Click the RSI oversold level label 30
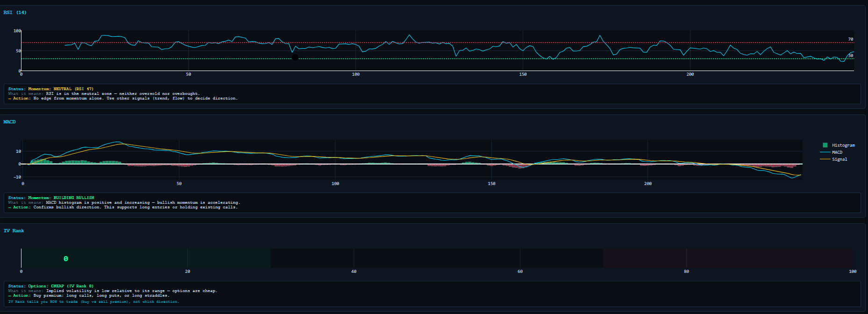Image resolution: width=868 pixels, height=314 pixels. [x=851, y=56]
